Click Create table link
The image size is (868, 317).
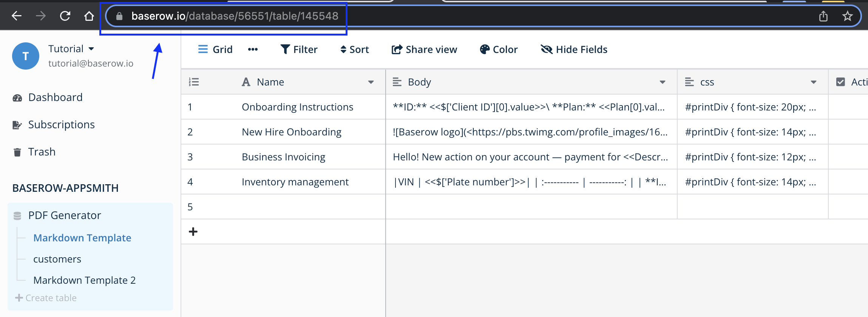tap(46, 298)
